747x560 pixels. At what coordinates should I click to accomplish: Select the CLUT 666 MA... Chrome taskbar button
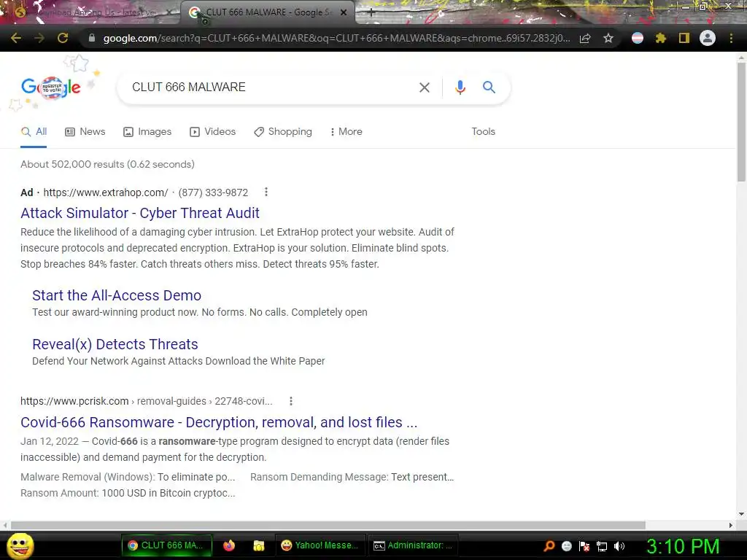point(166,545)
